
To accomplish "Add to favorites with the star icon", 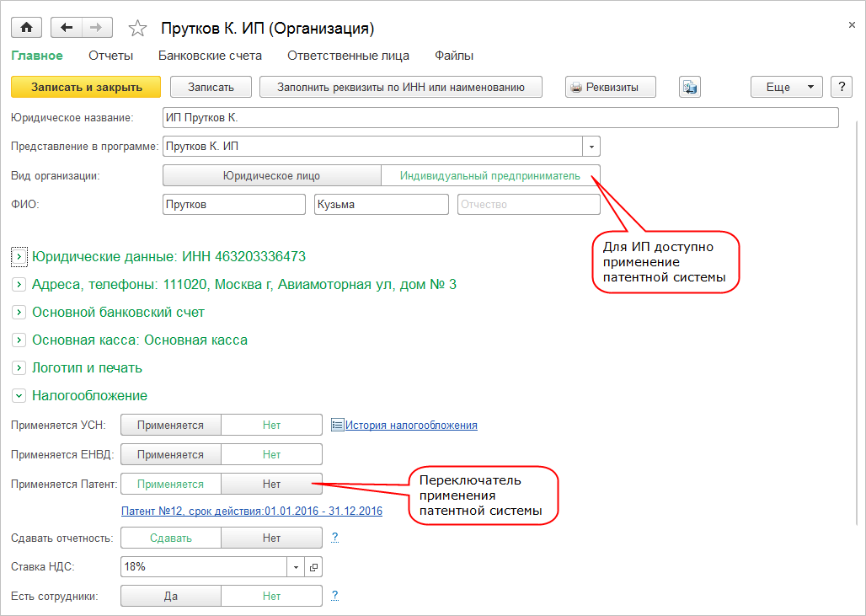I will point(137,29).
